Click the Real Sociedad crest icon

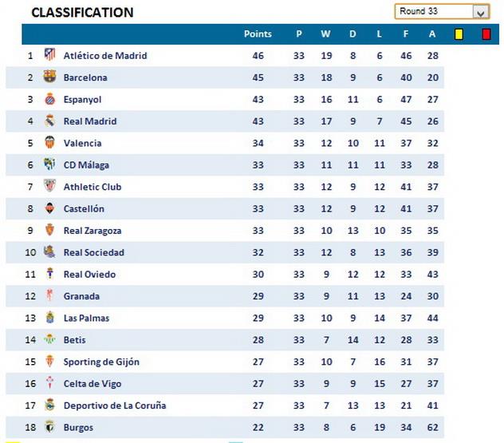[x=50, y=252]
